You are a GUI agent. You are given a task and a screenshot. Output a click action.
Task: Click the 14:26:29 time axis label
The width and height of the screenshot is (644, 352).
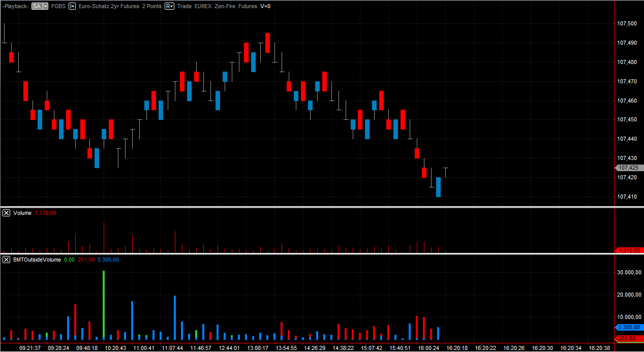tap(315, 348)
